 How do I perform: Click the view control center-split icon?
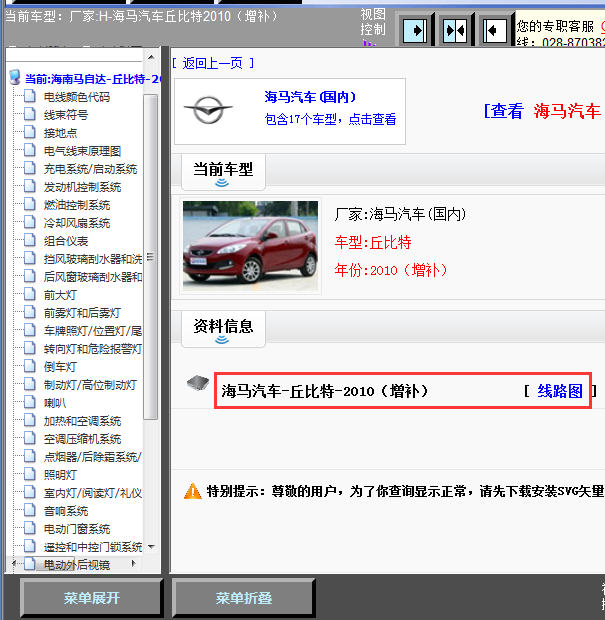(x=455, y=30)
